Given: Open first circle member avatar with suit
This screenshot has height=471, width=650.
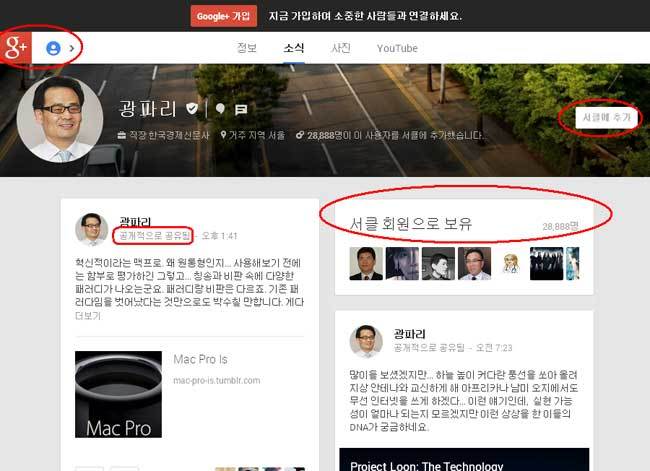Looking at the screenshot, I should (x=366, y=264).
